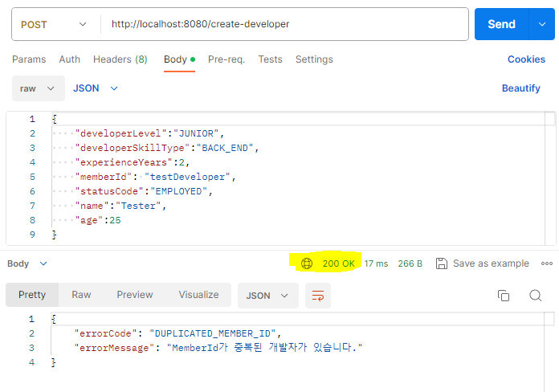Select the Raw response view
559x392 pixels.
coord(81,295)
